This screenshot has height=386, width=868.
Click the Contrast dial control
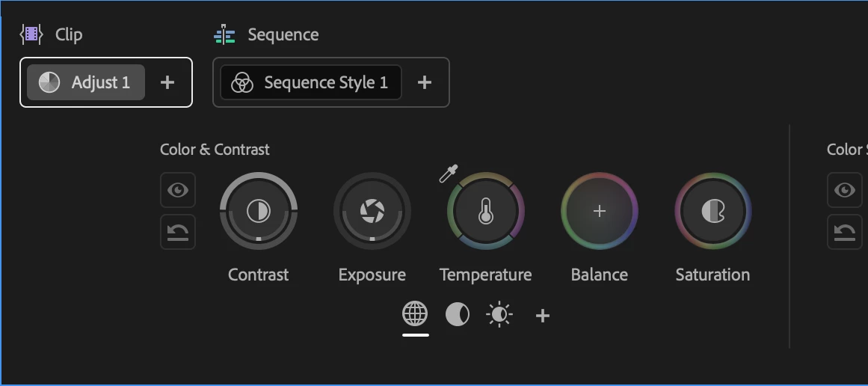click(259, 211)
